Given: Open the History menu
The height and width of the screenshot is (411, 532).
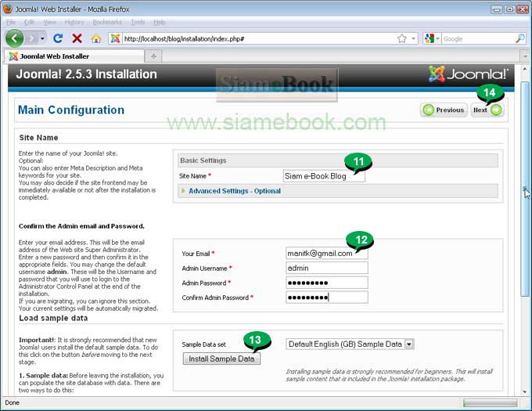Looking at the screenshot, I should pos(74,23).
